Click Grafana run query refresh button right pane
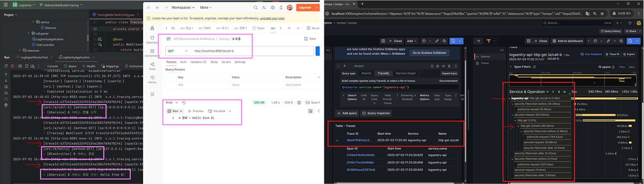Screen dimensions: 644x184 pos(631,41)
